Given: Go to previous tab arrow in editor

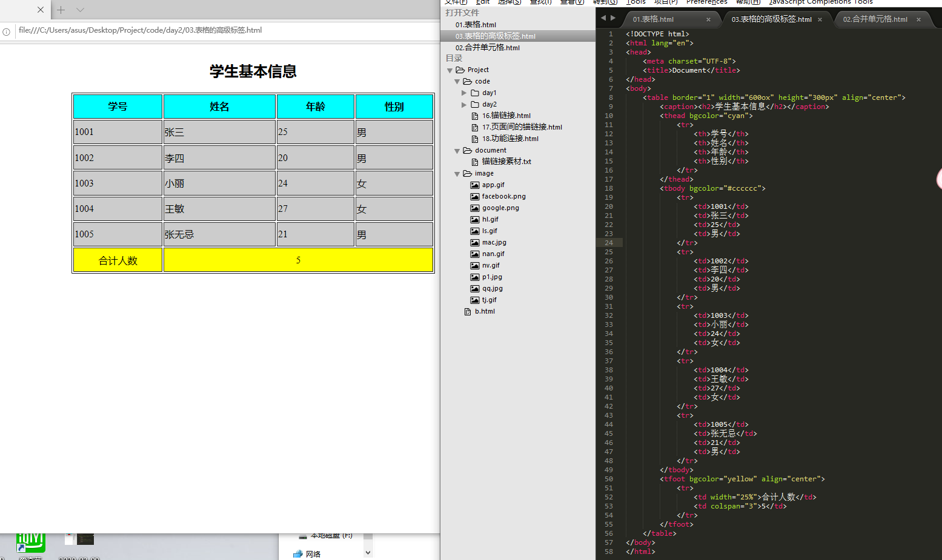Looking at the screenshot, I should pyautogui.click(x=603, y=18).
